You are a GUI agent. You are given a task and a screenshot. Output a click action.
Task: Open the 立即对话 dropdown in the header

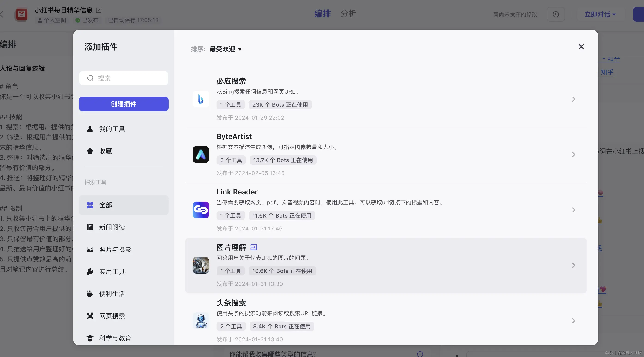coord(600,14)
